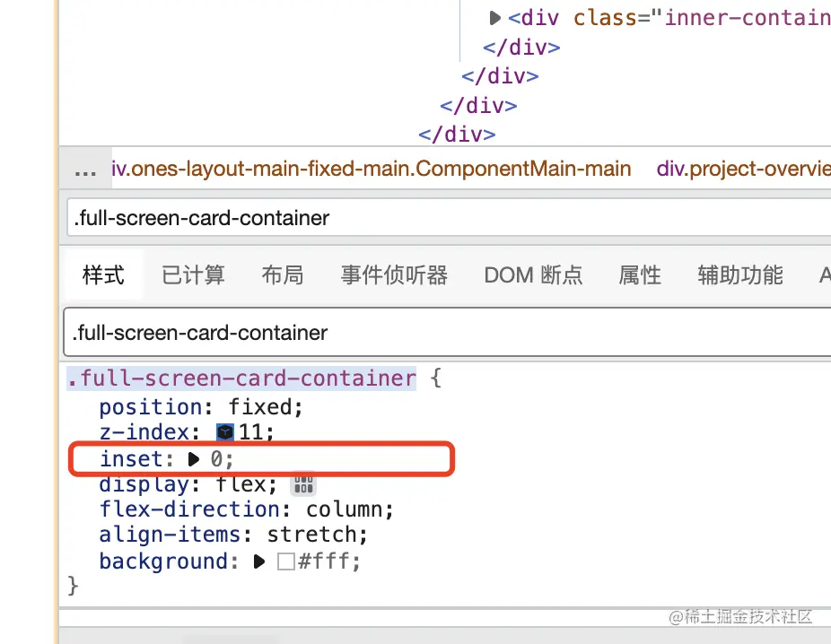
Task: Open the DOM 断点 tab
Action: (533, 274)
